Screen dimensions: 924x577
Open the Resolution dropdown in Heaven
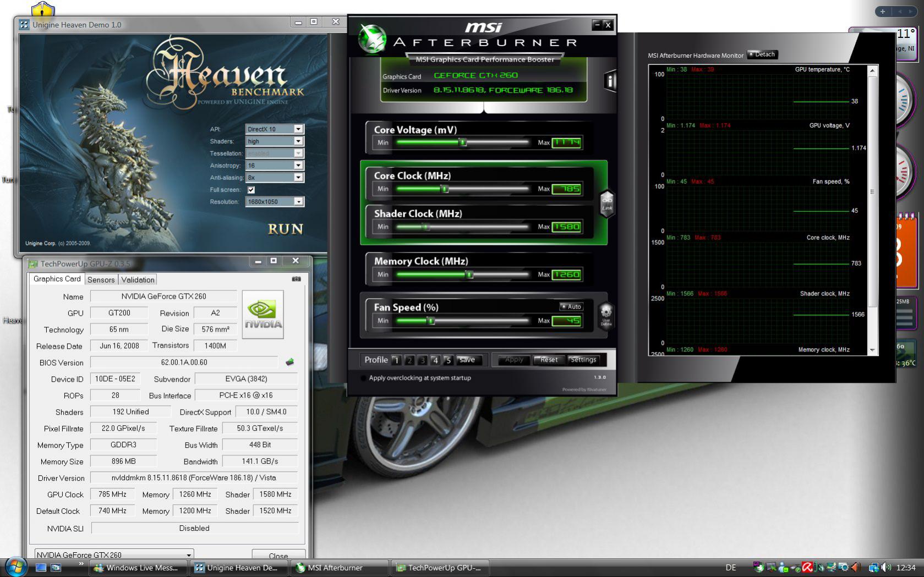pos(298,202)
